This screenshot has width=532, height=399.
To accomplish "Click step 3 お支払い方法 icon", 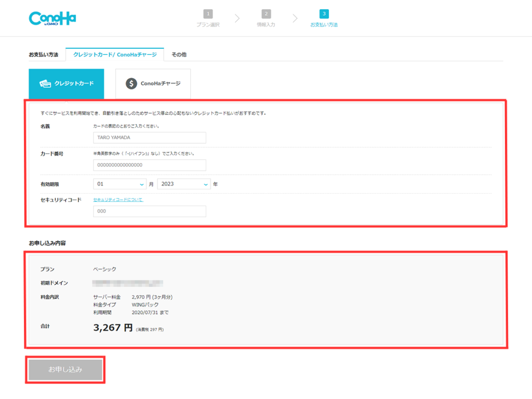I will coord(324,14).
